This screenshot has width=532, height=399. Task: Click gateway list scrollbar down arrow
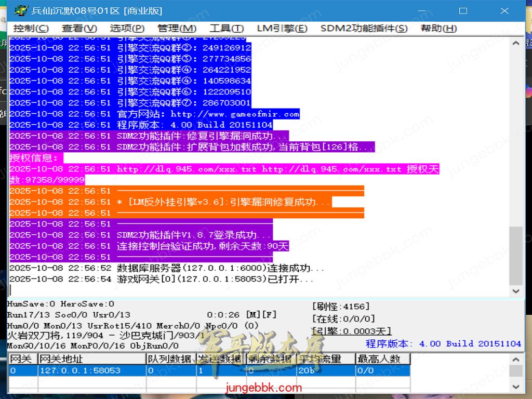tap(516, 387)
